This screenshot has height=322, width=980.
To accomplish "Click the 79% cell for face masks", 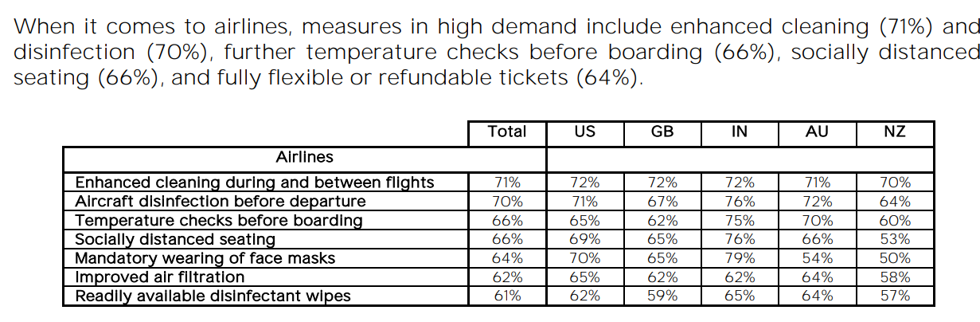I will click(x=739, y=258).
